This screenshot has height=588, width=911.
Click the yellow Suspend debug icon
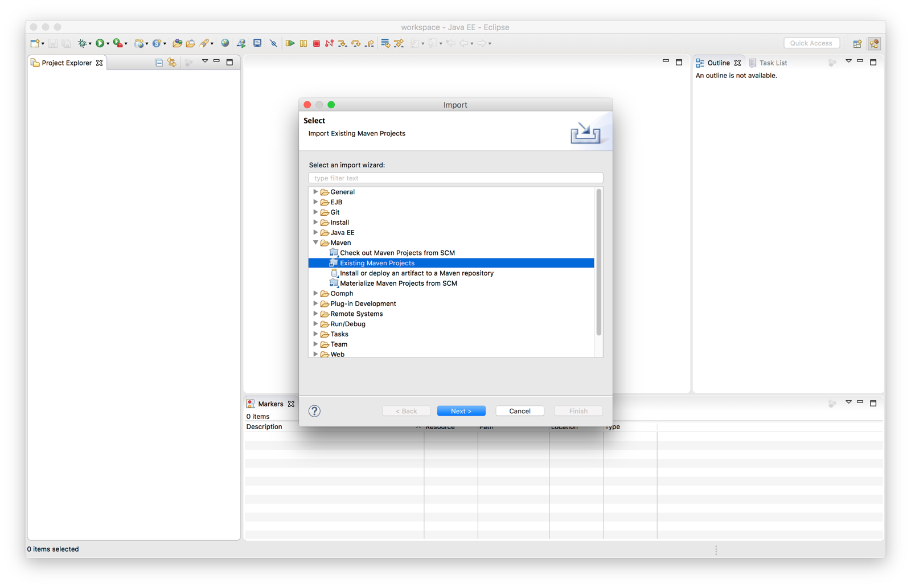pos(303,43)
